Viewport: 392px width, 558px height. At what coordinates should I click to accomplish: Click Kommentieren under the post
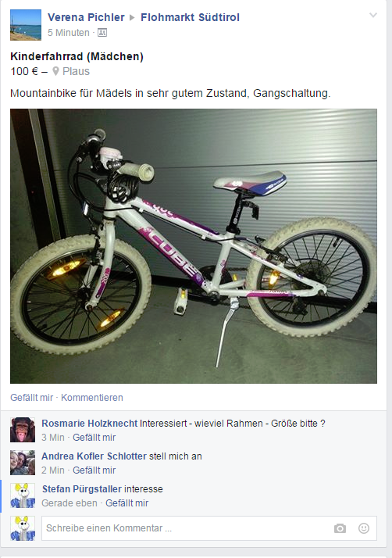coord(92,398)
